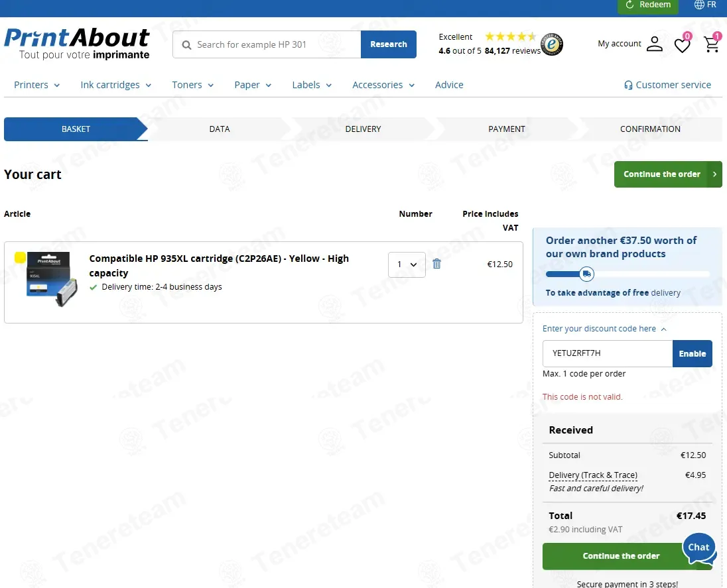Select the DATA checkout step
Image resolution: width=727 pixels, height=588 pixels.
(x=220, y=129)
